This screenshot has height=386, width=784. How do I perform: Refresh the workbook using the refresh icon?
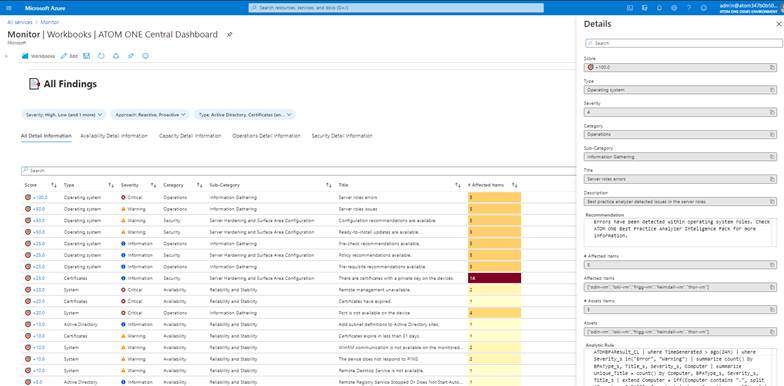(101, 56)
